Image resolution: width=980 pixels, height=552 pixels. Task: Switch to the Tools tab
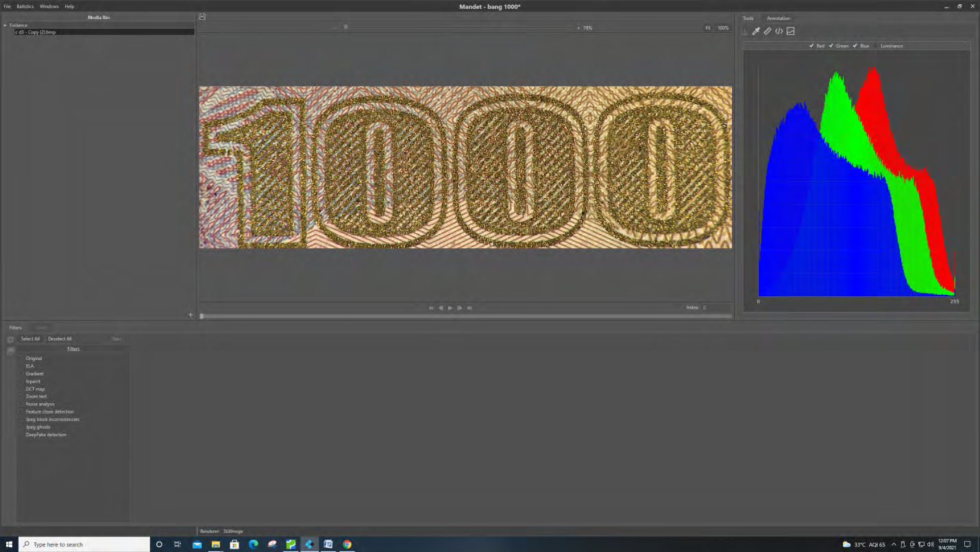coord(748,19)
